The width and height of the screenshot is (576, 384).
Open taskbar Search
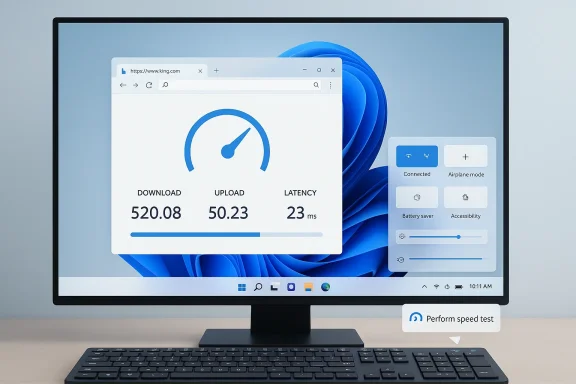pyautogui.click(x=258, y=287)
